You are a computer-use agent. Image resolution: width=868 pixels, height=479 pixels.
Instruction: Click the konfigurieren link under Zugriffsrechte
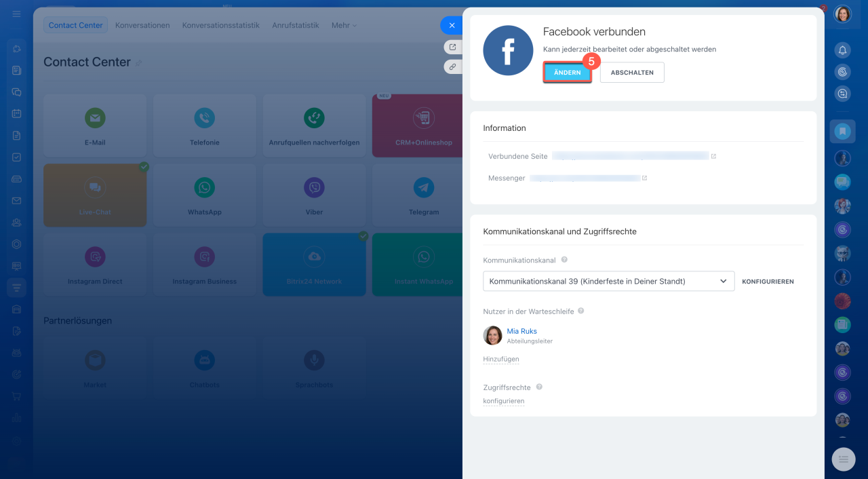pyautogui.click(x=503, y=401)
